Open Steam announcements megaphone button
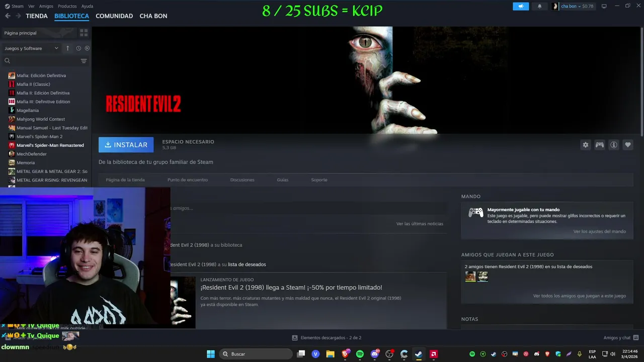 521,6
